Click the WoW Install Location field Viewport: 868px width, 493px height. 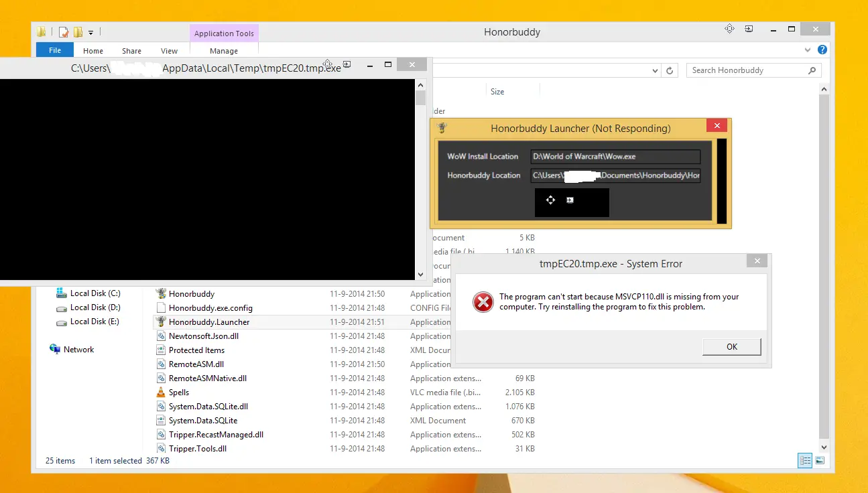615,156
